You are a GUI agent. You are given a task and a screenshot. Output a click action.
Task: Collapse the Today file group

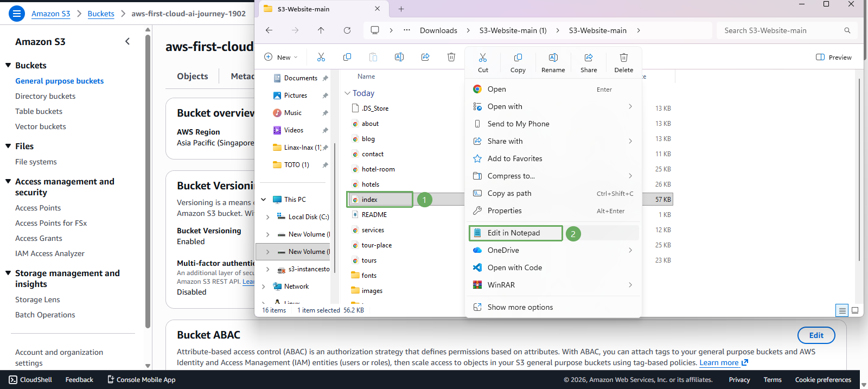click(348, 93)
